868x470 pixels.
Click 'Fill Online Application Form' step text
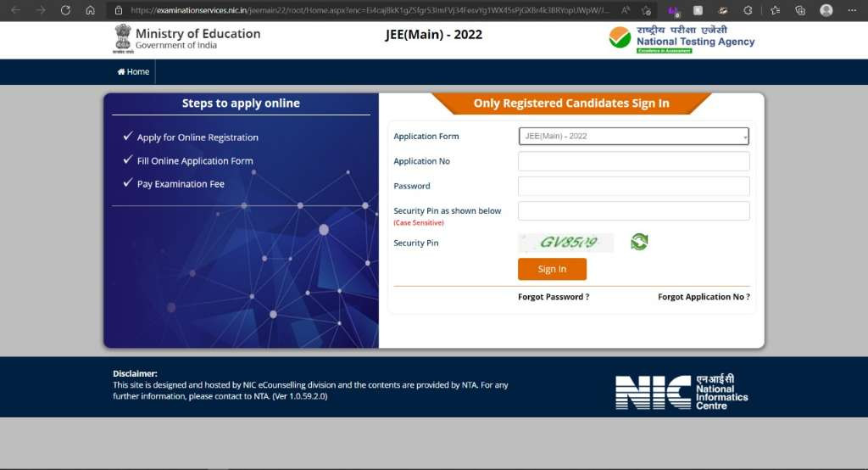195,160
